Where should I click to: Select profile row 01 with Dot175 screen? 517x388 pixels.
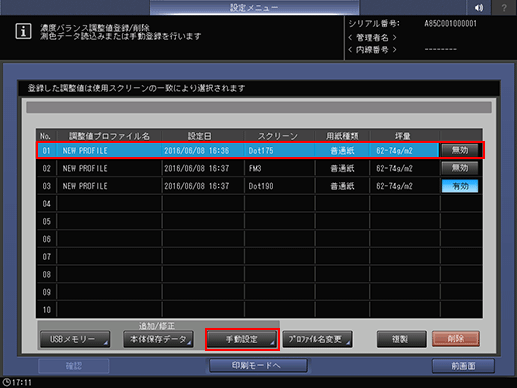click(238, 151)
